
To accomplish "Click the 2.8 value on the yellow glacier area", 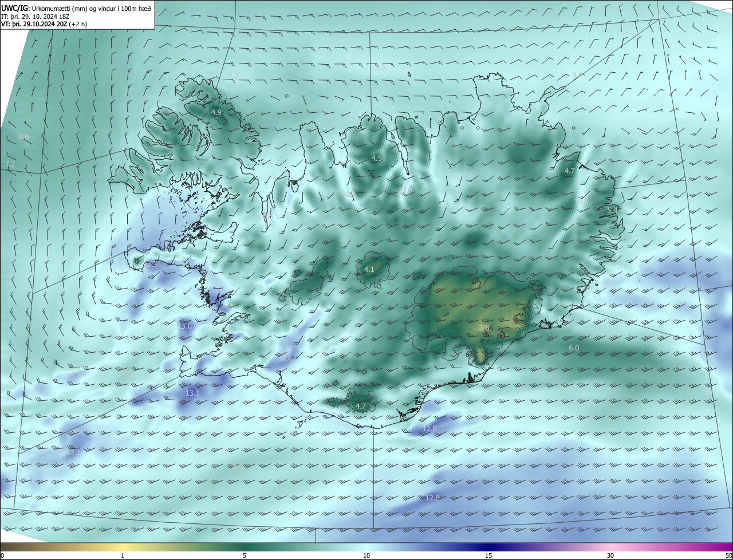I will coord(484,328).
